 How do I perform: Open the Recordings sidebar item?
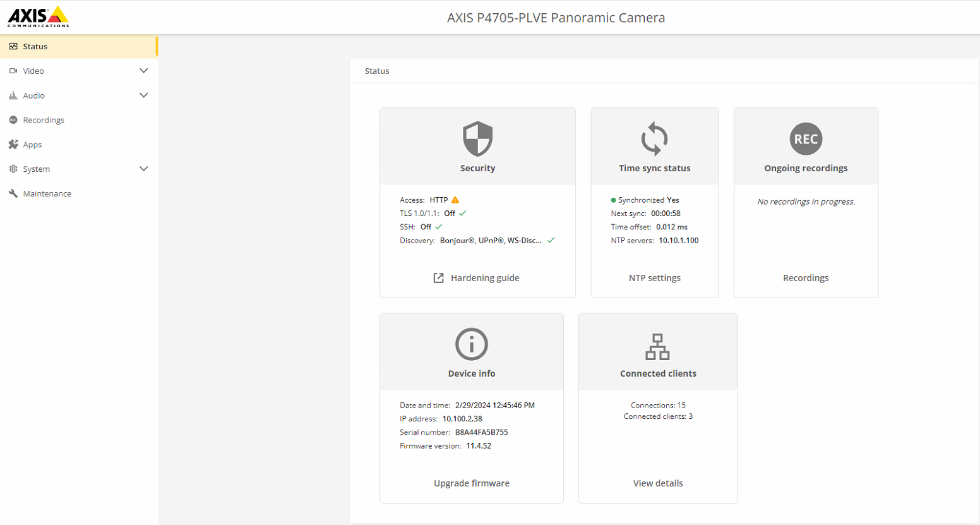pyautogui.click(x=44, y=120)
